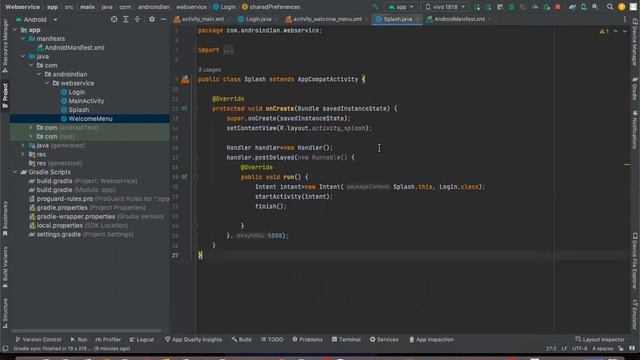
Task: Click the warning indicator in editor corner
Action: [x=604, y=31]
